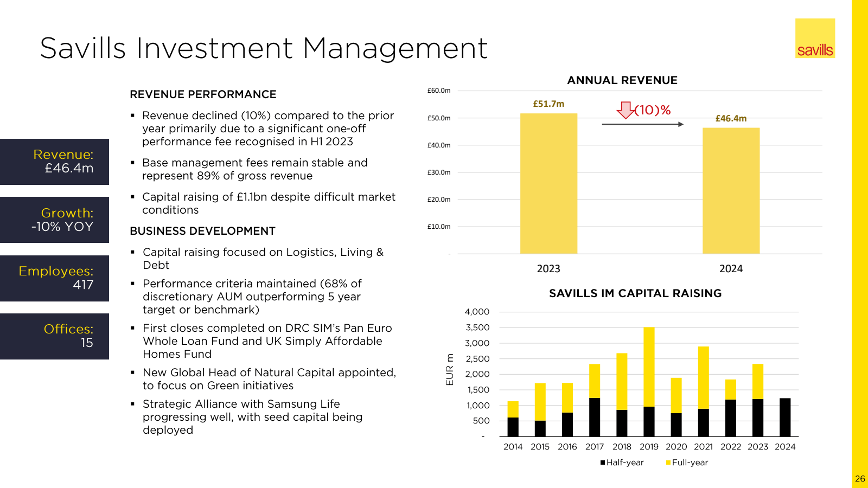Select the BUSINESS DEVELOPMENT heading
The width and height of the screenshot is (868, 488).
202,231
